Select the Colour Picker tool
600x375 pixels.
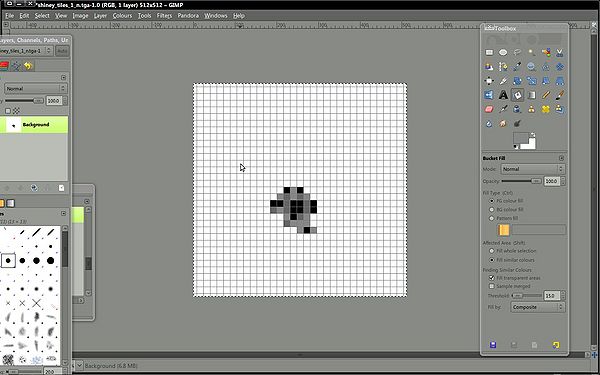(517, 67)
